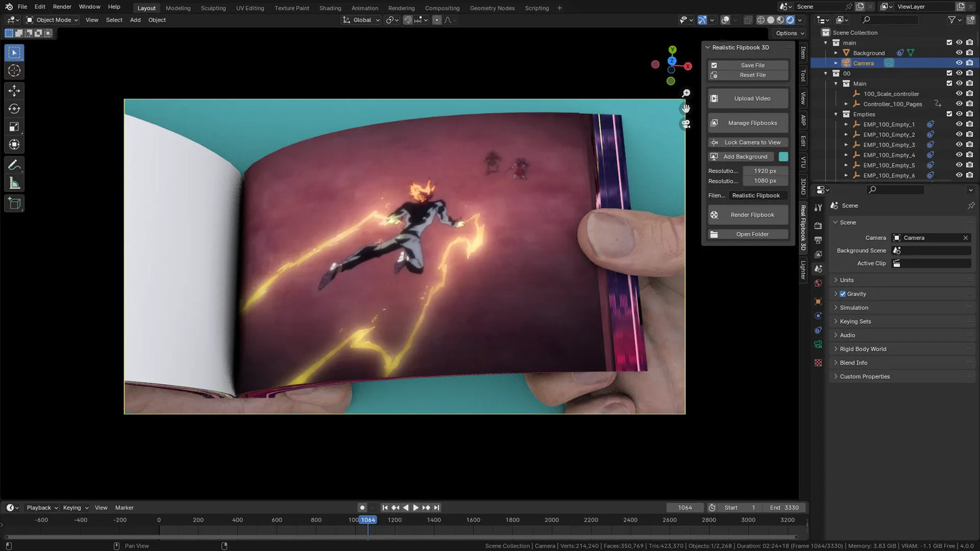Image resolution: width=980 pixels, height=551 pixels.
Task: Click the Reset File button
Action: [748, 75]
